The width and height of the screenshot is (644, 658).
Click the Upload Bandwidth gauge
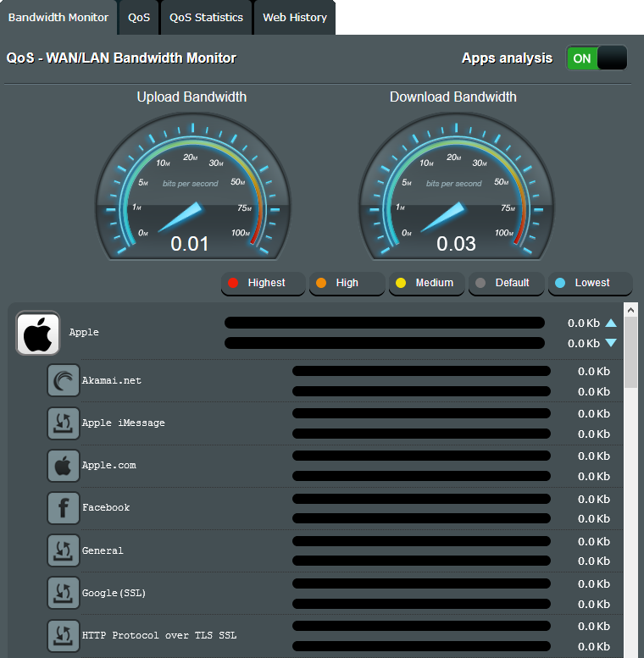point(192,187)
